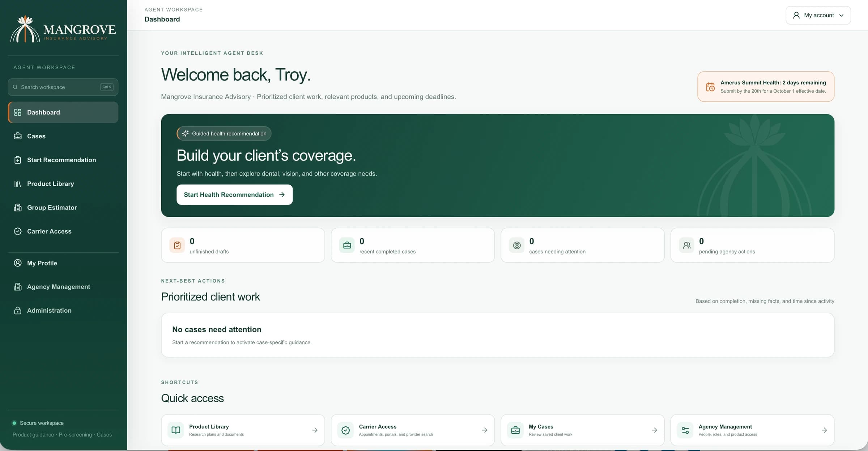868x451 pixels.
Task: Click the Cases briefcase icon in sidebar
Action: coord(18,136)
